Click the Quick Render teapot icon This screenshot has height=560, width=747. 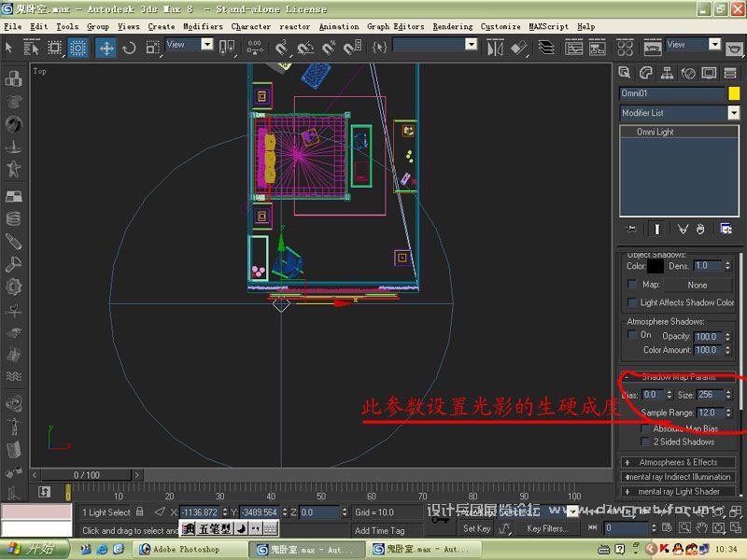[734, 49]
